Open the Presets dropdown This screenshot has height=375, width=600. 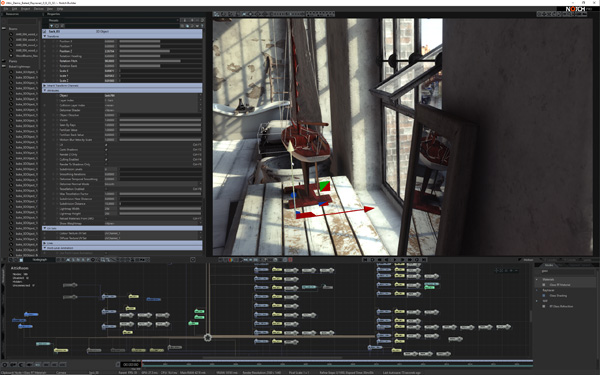pos(114,20)
